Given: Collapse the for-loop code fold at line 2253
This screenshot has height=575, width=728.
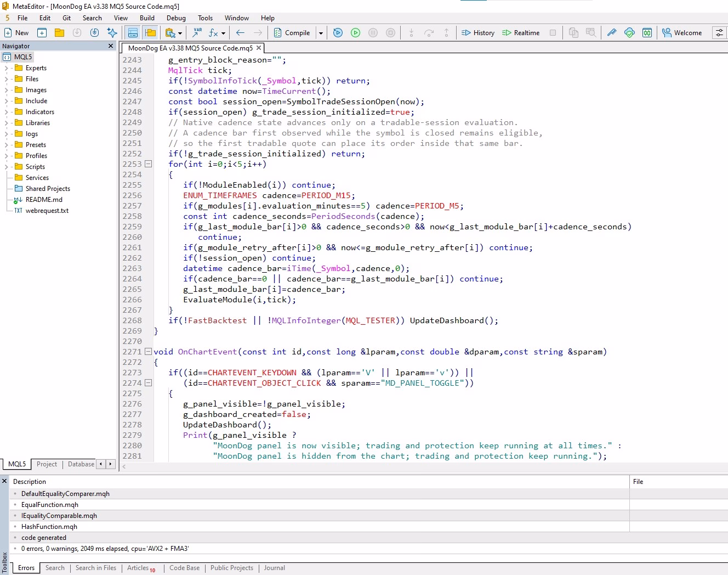Looking at the screenshot, I should coord(148,164).
